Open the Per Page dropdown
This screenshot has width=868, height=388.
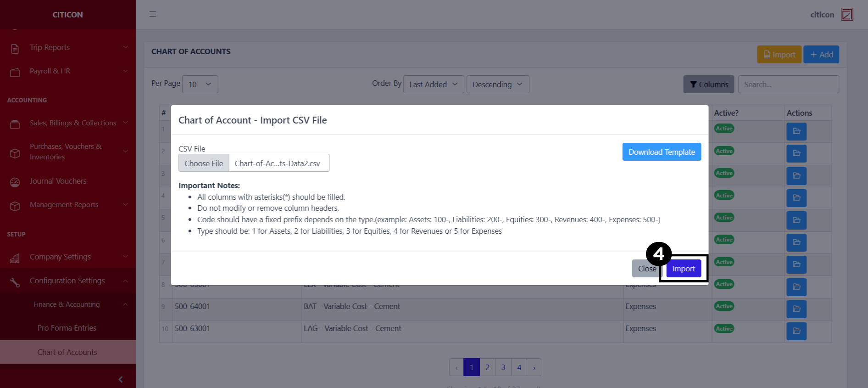coord(200,84)
